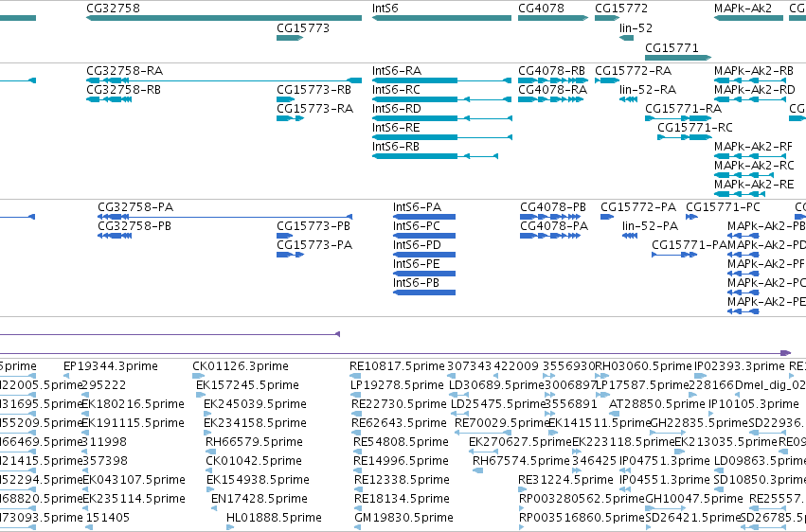Viewport: 806px width, 532px height.
Task: Click the CG32758 gene label
Action: (x=113, y=9)
